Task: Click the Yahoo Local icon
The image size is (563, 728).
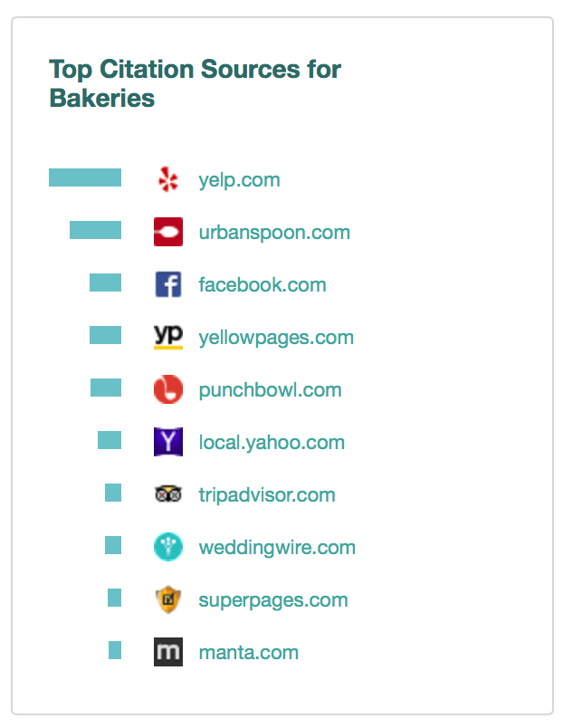Action: [168, 442]
